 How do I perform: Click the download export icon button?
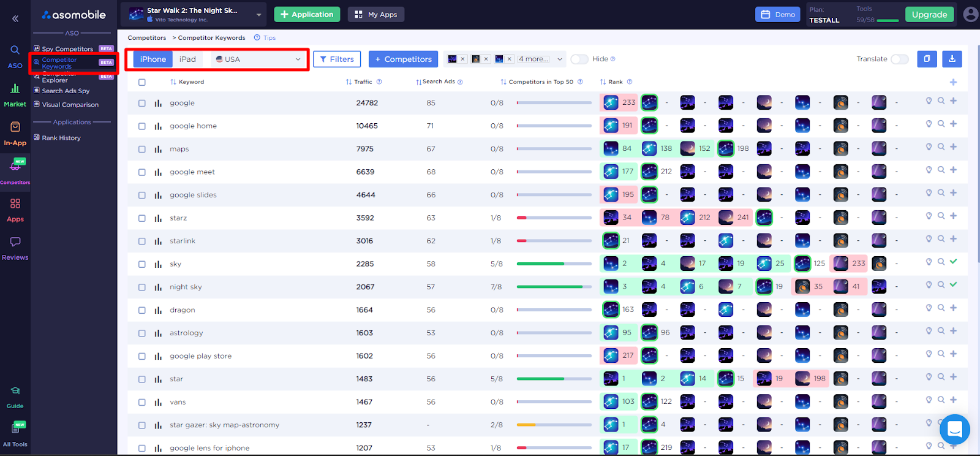click(x=952, y=59)
